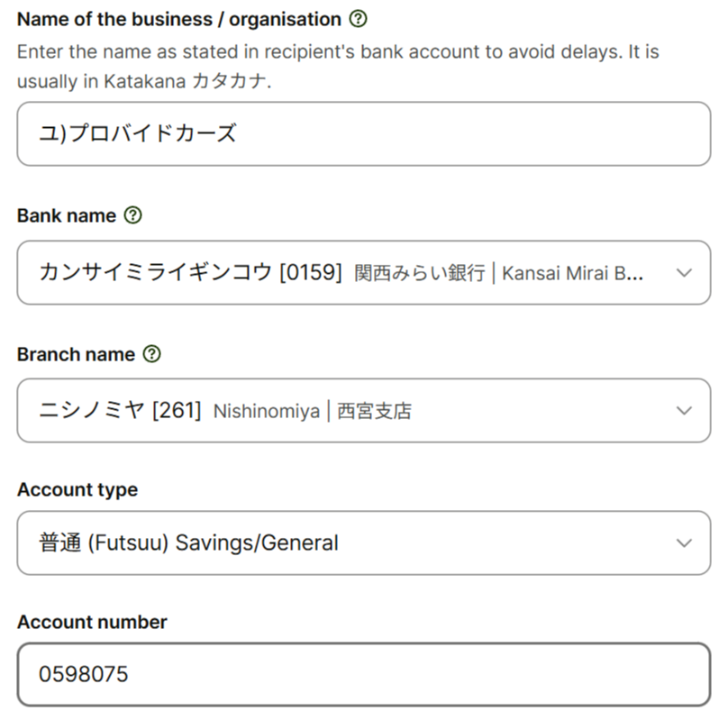This screenshot has height=720, width=728.
Task: Click the help icon next to Bank name
Action: click(132, 215)
